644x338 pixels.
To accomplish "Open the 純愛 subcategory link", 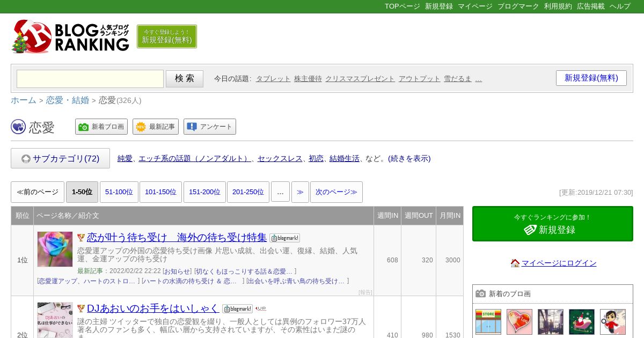I will pyautogui.click(x=125, y=158).
